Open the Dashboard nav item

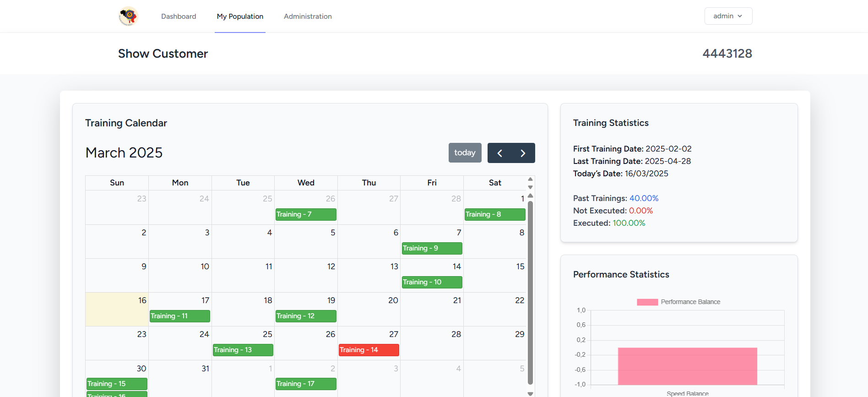(x=179, y=16)
